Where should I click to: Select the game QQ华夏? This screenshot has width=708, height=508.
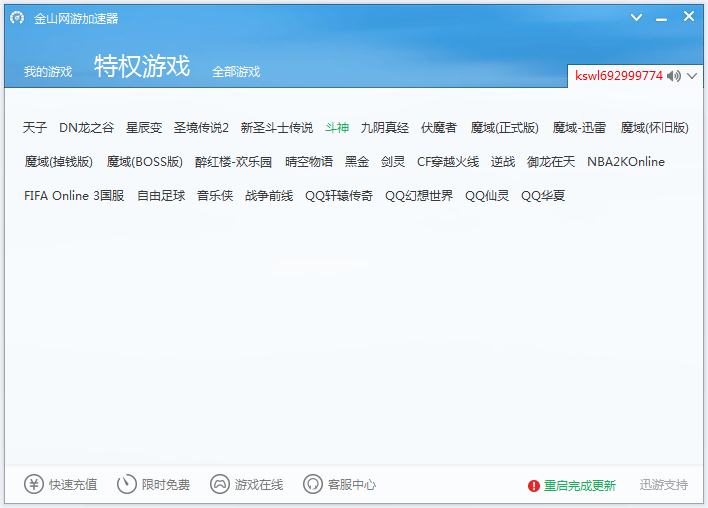tap(543, 196)
